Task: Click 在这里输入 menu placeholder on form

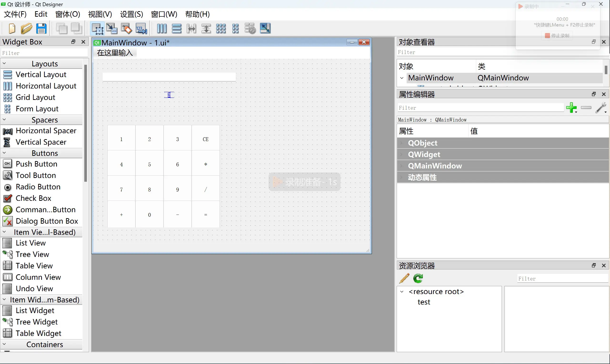Action: point(115,53)
